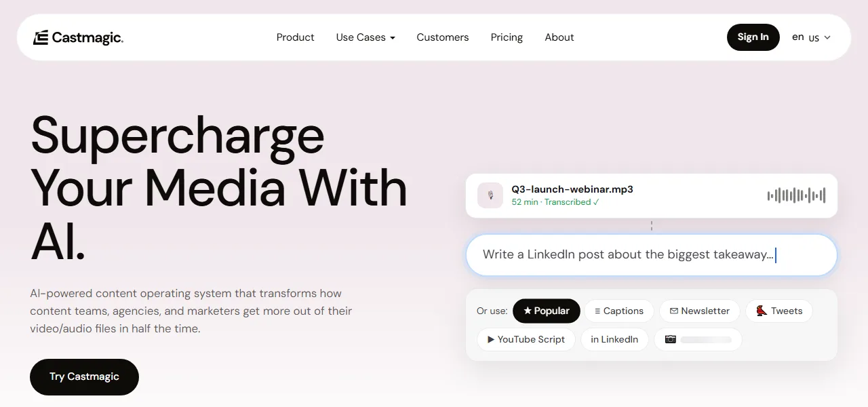Click the Sign In button
This screenshot has height=407, width=868.
pyautogui.click(x=753, y=37)
